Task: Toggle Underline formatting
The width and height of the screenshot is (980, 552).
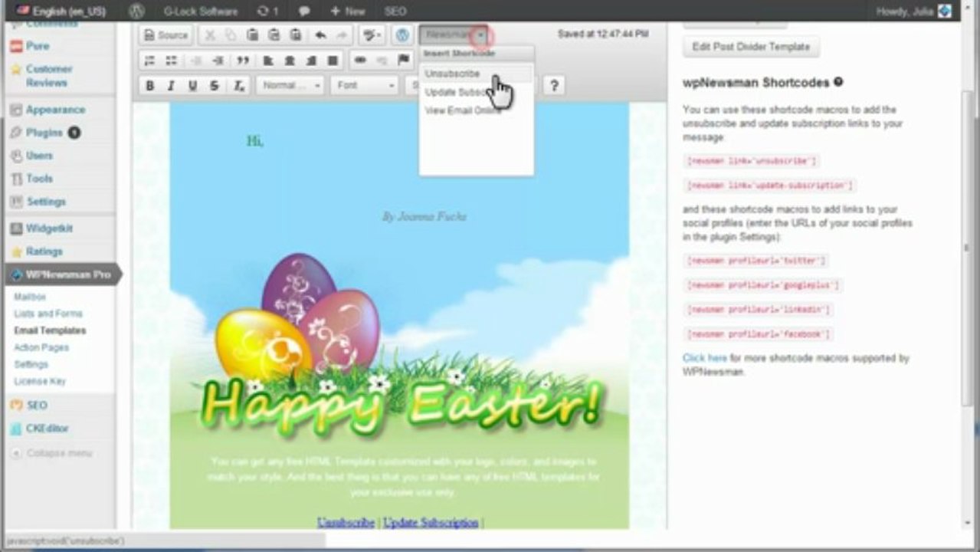Action: (x=192, y=86)
